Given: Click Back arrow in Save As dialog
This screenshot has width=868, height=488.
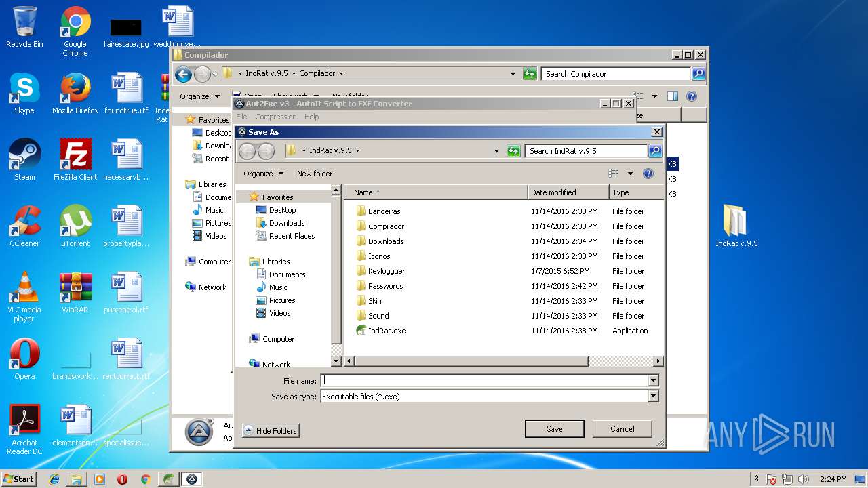Looking at the screenshot, I should (247, 151).
